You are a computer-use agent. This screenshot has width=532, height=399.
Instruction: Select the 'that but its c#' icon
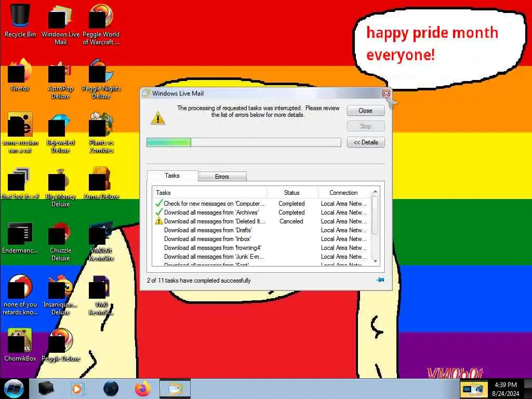[x=20, y=183]
